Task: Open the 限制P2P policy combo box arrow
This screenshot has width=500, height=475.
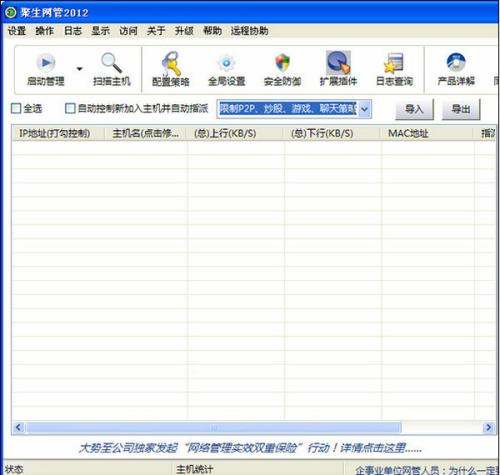Action: tap(365, 109)
